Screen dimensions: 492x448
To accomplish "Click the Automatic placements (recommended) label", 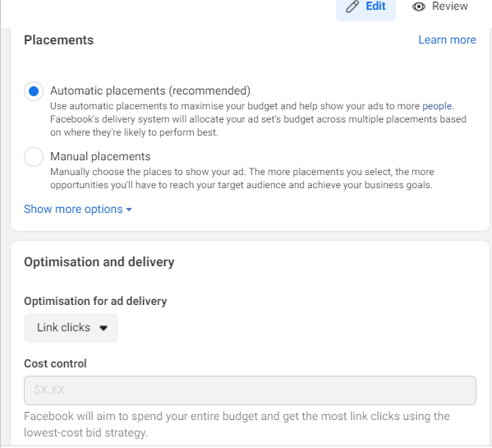I will 150,90.
